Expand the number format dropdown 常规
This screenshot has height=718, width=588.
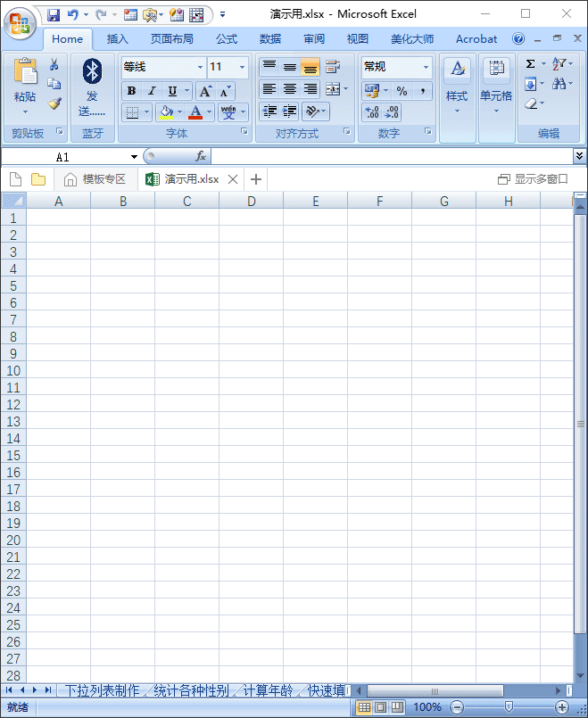pyautogui.click(x=426, y=67)
